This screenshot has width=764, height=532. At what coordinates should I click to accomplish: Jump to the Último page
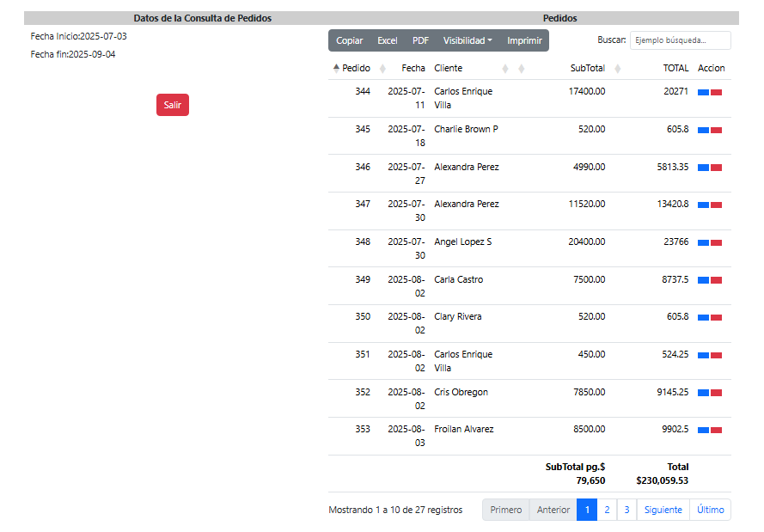point(710,510)
